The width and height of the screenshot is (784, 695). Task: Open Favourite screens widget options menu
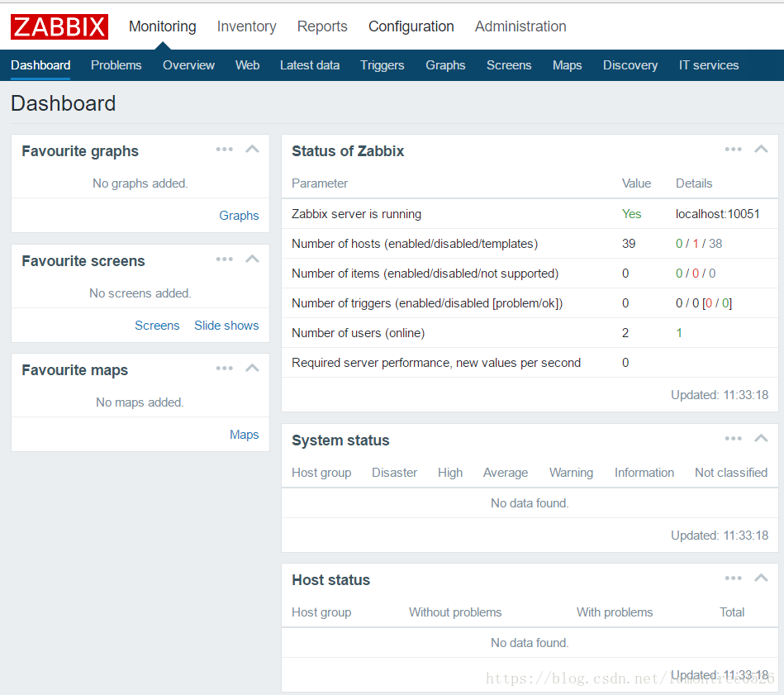click(225, 259)
